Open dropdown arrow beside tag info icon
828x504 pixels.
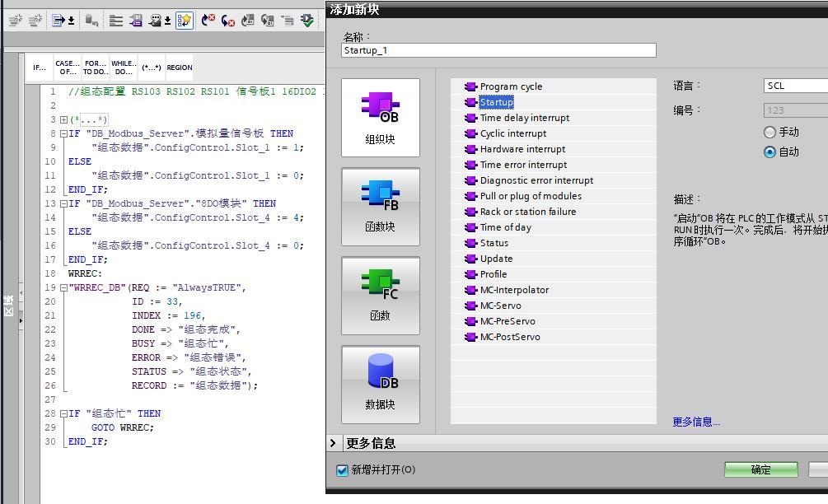[167, 21]
